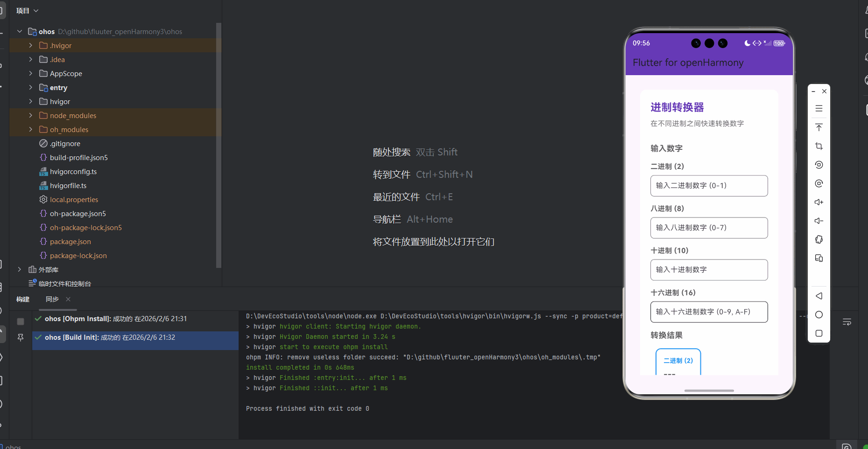The width and height of the screenshot is (868, 449).
Task: Click the 最近的文件 Ctrl+E hint
Action: (413, 197)
